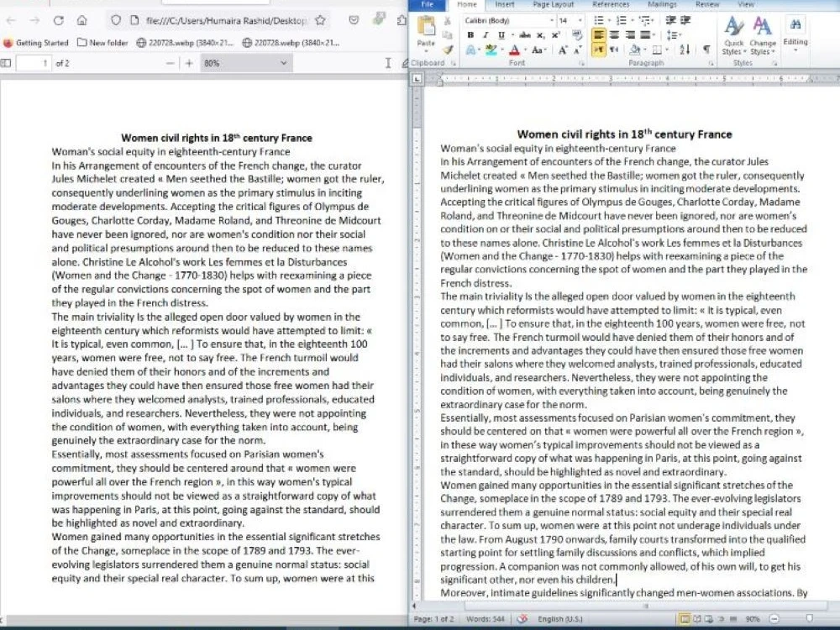Click the Text Effects glowing A icon
Image resolution: width=840 pixels, height=630 pixels.
471,50
